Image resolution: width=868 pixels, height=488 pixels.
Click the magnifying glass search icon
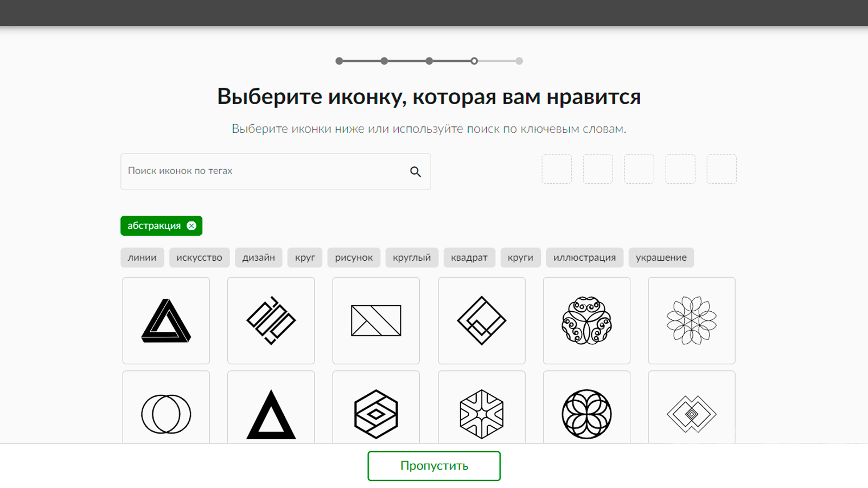click(416, 171)
